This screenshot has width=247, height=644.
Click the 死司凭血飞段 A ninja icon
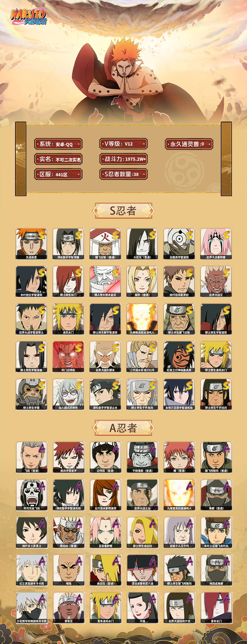pos(32,495)
